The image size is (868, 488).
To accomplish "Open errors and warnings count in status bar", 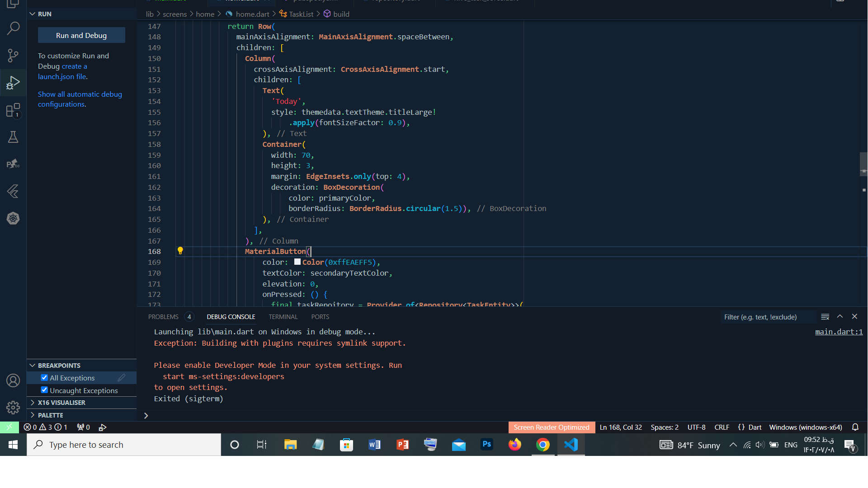I will pyautogui.click(x=46, y=427).
